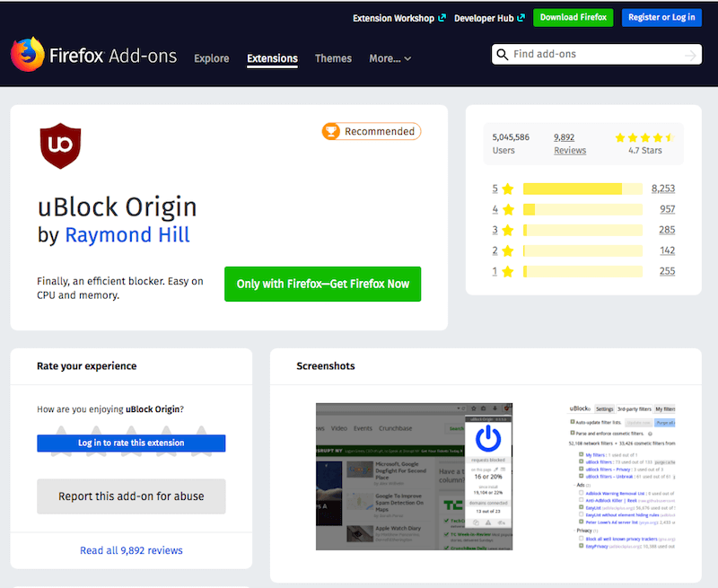
Task: Click the star icon in 5-star row
Action: pos(508,189)
